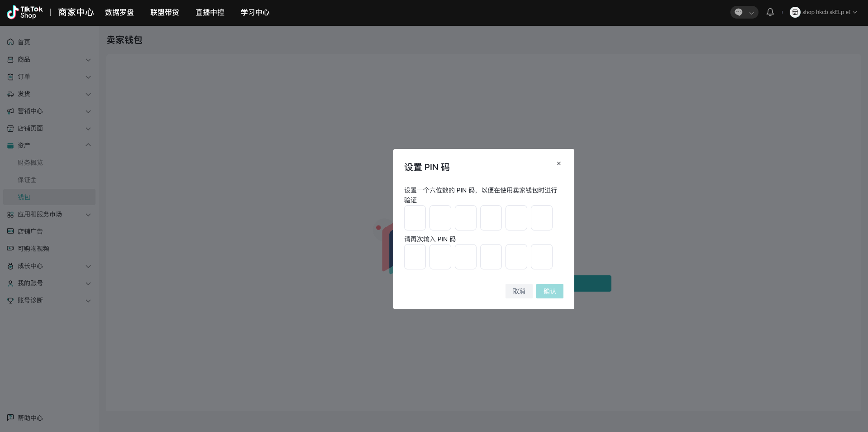Viewport: 868px width, 432px height.
Task: Click the notification bell icon
Action: click(770, 12)
